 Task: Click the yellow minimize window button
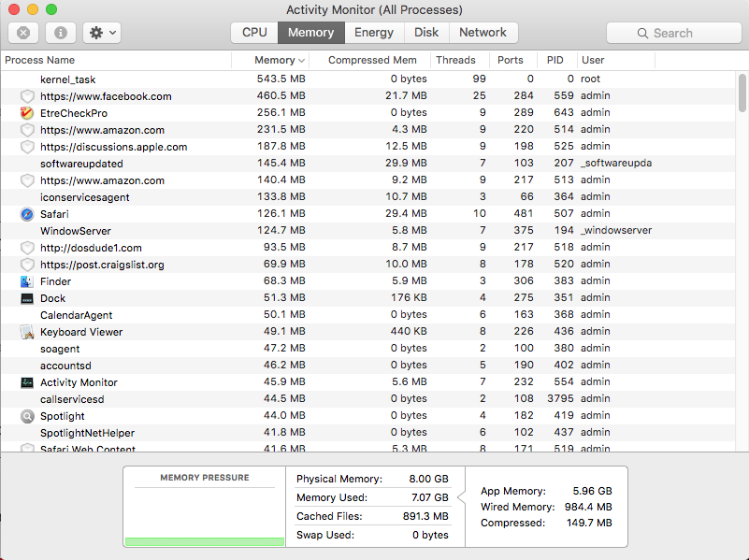pyautogui.click(x=33, y=9)
